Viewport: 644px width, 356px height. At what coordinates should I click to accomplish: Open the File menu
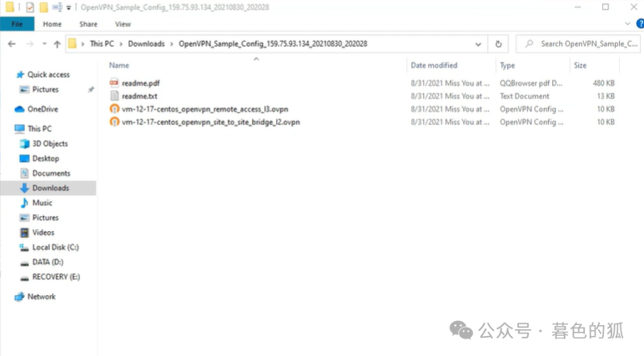point(17,24)
